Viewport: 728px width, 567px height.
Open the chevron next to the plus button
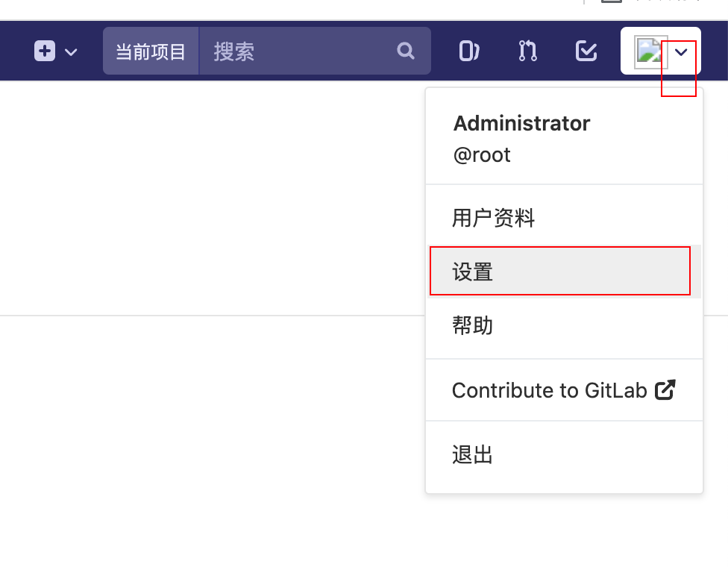point(70,53)
